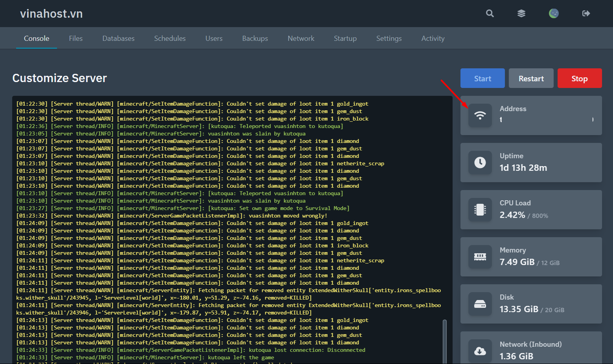613x364 pixels.
Task: Click the "7.49 GiB" memory value
Action: tap(517, 262)
